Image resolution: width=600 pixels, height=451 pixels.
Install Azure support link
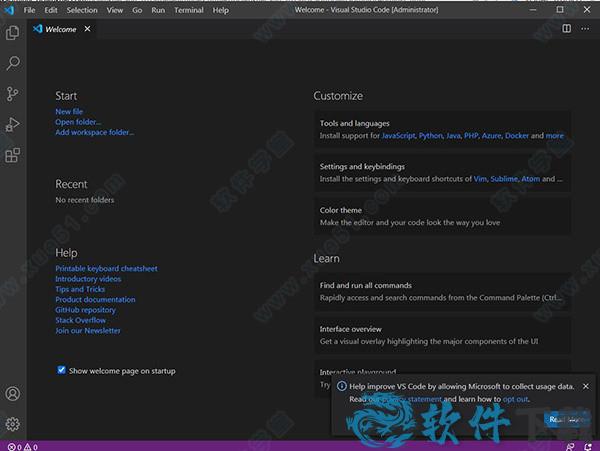point(492,136)
